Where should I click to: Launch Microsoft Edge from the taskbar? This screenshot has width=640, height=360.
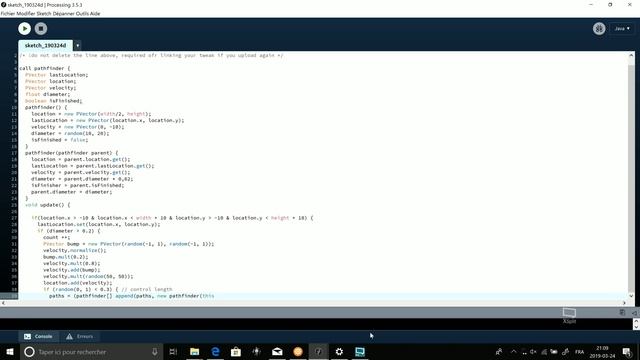(216, 351)
